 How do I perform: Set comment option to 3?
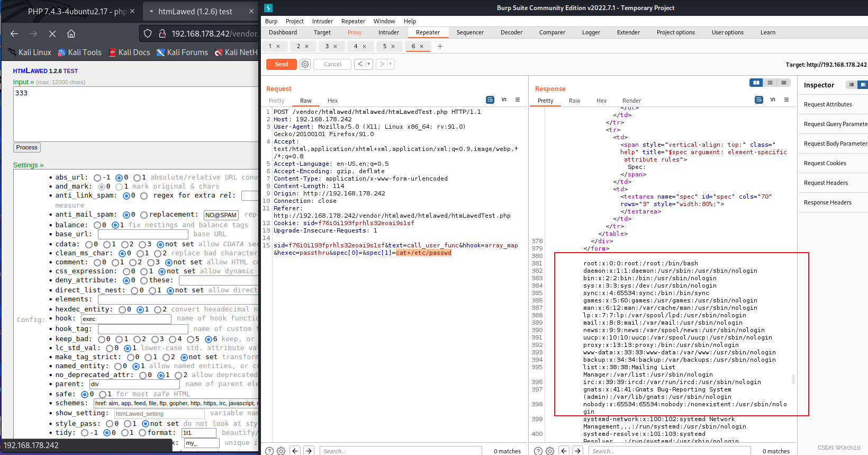[x=151, y=262]
